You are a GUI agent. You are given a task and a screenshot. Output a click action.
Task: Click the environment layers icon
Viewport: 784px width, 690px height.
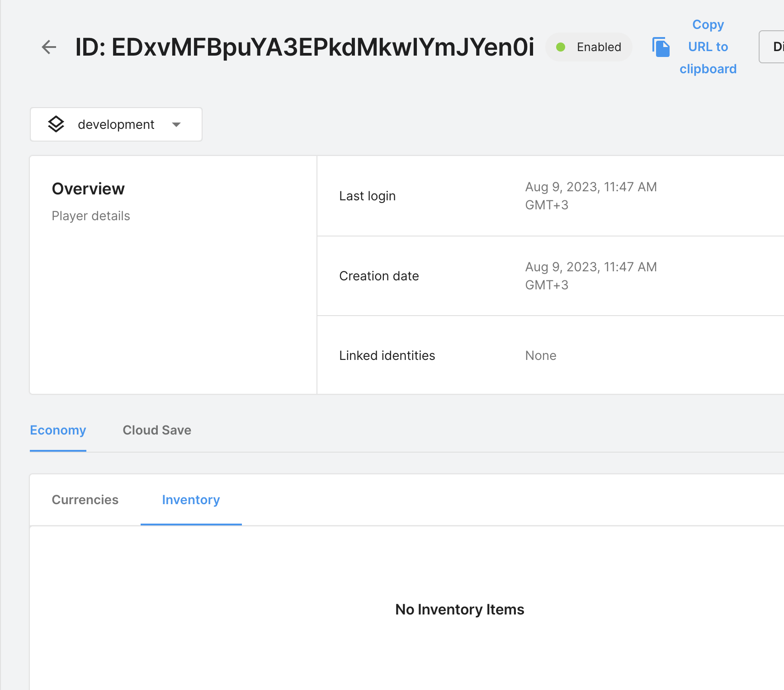(x=56, y=124)
